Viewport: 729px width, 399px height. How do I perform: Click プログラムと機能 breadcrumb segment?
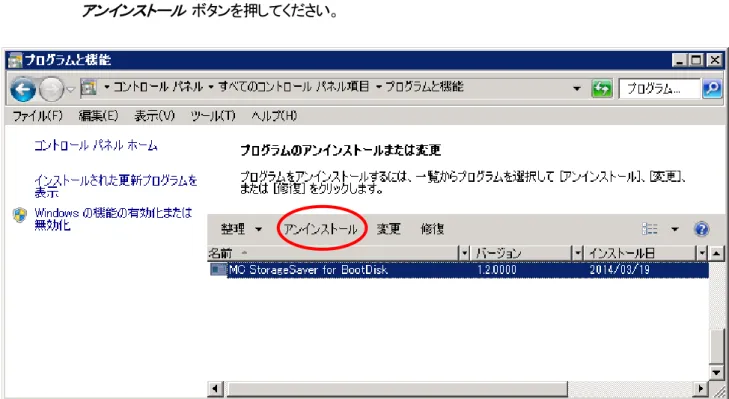point(424,86)
